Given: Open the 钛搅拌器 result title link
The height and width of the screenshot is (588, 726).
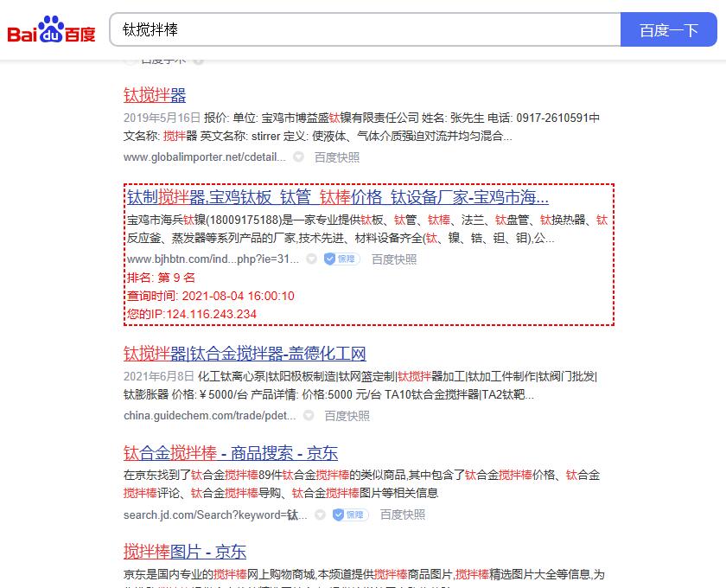Looking at the screenshot, I should pyautogui.click(x=155, y=95).
